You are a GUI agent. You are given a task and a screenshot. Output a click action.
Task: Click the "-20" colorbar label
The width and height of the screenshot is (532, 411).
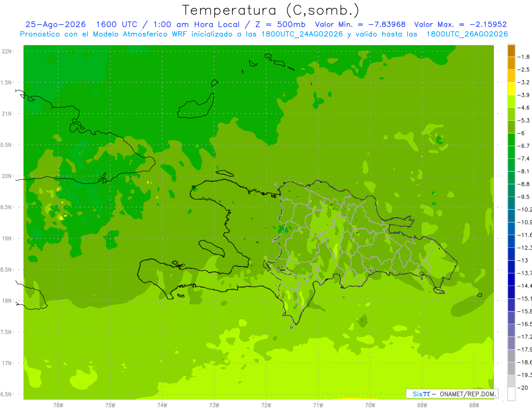(523, 388)
